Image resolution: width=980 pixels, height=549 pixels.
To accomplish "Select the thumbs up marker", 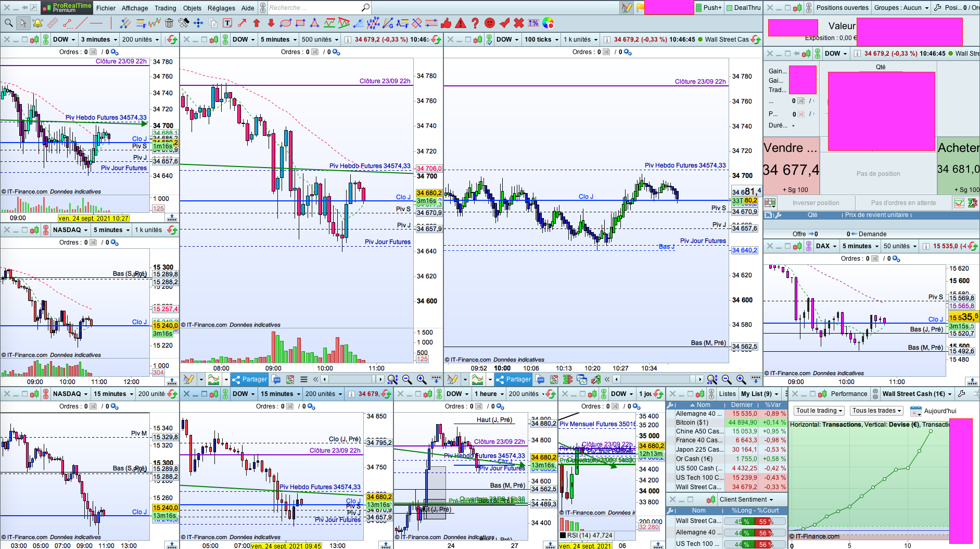I will pyautogui.click(x=446, y=23).
